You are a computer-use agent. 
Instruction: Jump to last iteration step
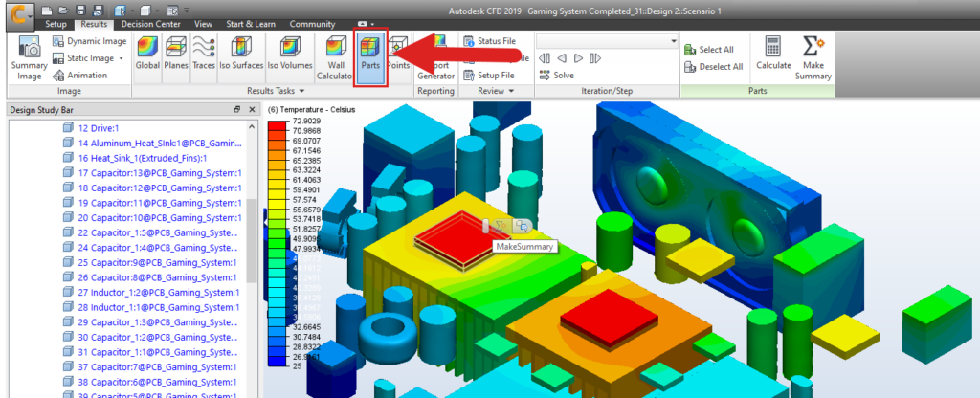click(595, 58)
